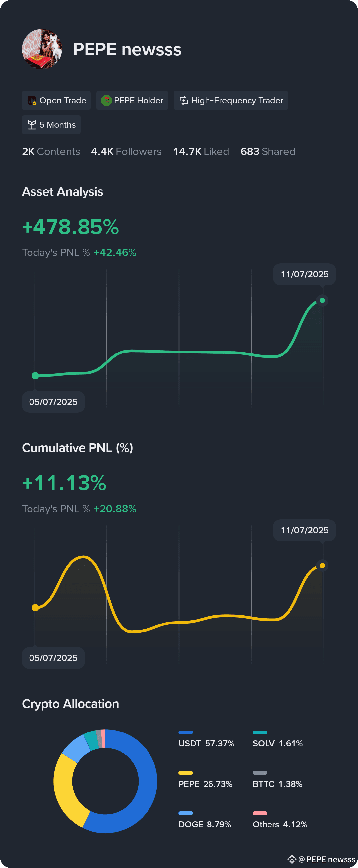This screenshot has width=358, height=868.
Task: Open the 2K Contents count
Action: [51, 152]
